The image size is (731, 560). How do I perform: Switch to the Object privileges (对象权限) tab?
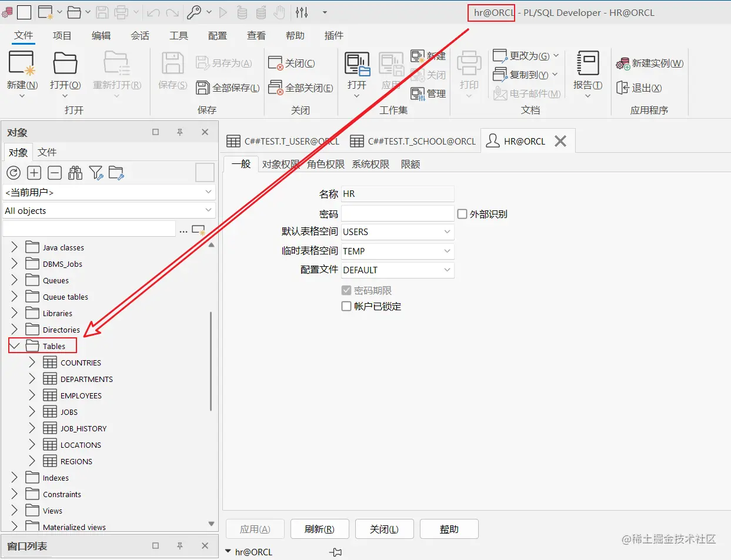(x=281, y=164)
